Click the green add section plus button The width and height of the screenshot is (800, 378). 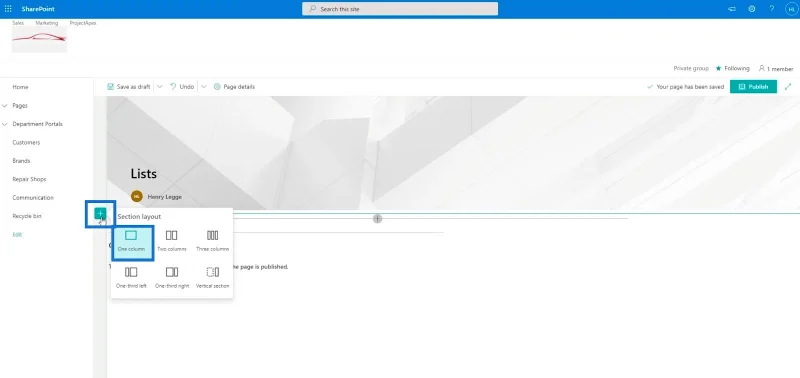pos(101,214)
